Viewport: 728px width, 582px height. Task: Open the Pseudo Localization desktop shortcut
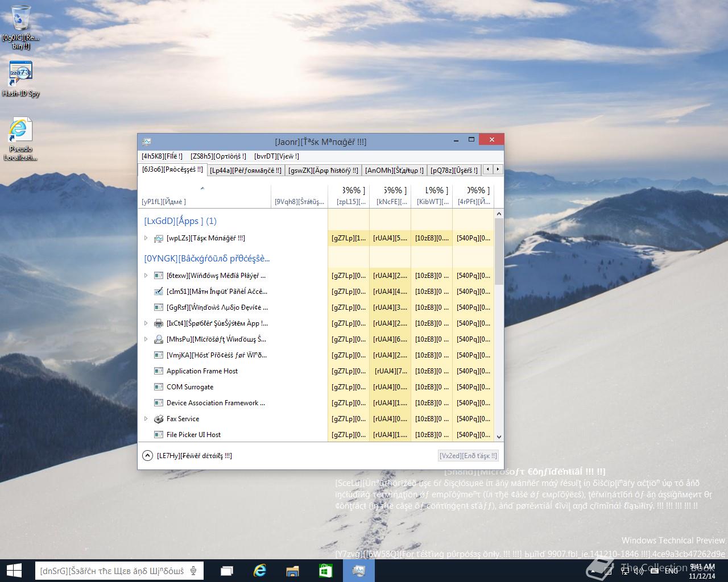point(21,140)
